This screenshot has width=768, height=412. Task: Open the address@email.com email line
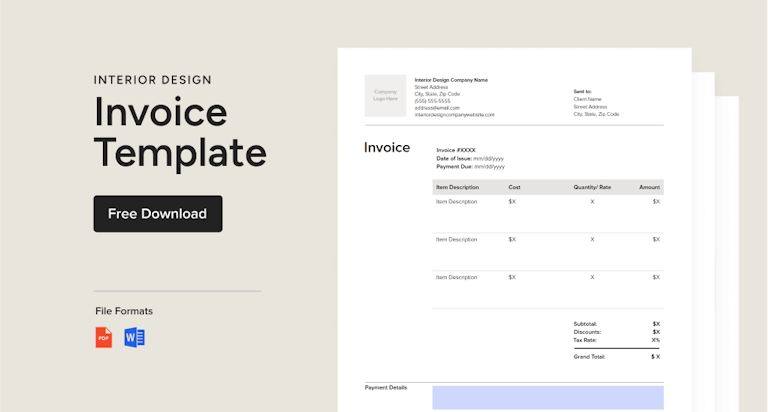pos(437,108)
